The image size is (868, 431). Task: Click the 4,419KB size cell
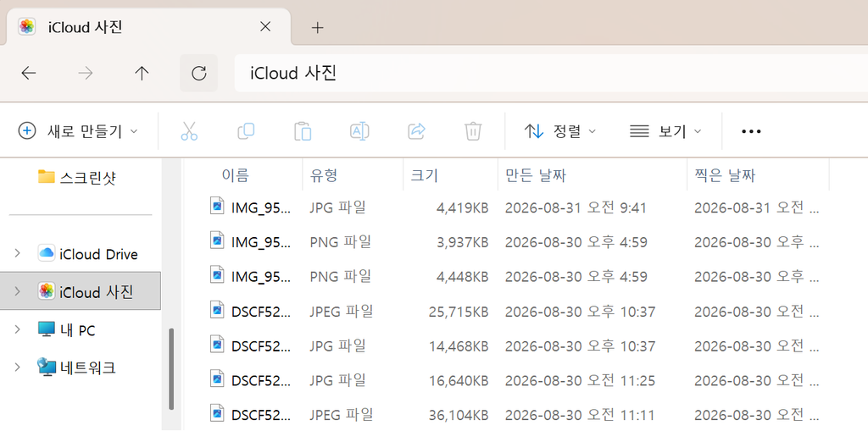pyautogui.click(x=462, y=208)
